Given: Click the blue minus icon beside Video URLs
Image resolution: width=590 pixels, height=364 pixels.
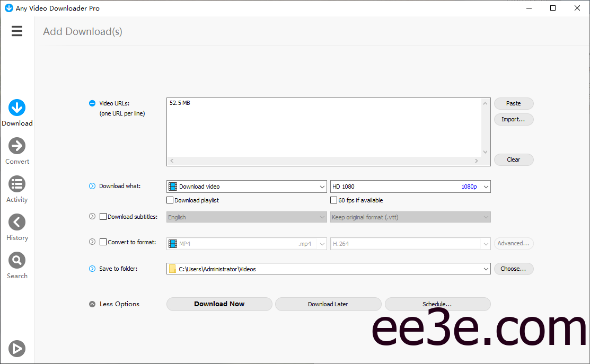Looking at the screenshot, I should [92, 104].
